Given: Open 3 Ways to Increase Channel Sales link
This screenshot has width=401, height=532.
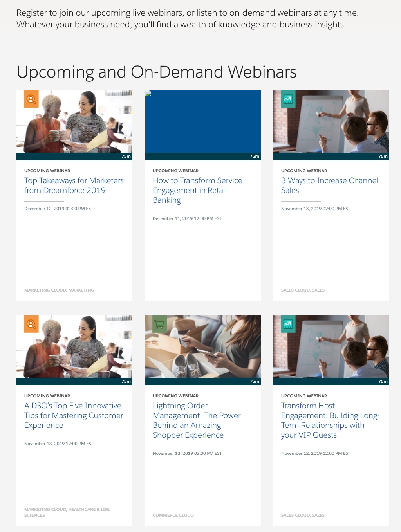Looking at the screenshot, I should click(x=330, y=186).
